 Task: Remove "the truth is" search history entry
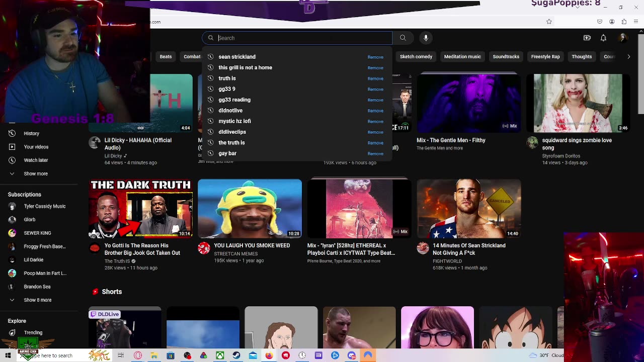pos(375,143)
